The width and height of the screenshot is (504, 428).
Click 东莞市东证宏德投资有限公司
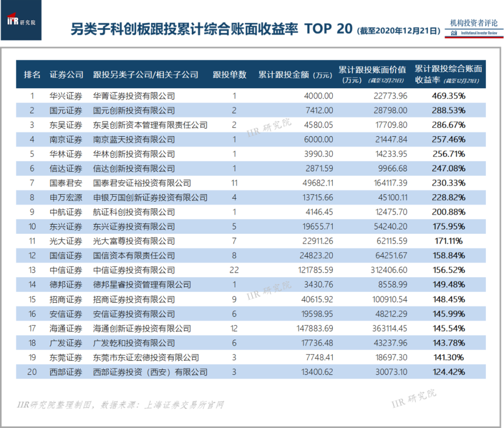click(x=146, y=357)
